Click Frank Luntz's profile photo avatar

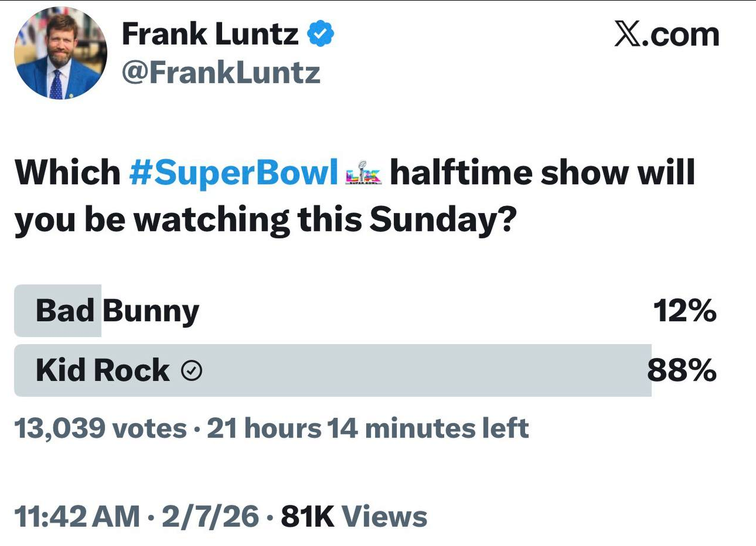61,53
